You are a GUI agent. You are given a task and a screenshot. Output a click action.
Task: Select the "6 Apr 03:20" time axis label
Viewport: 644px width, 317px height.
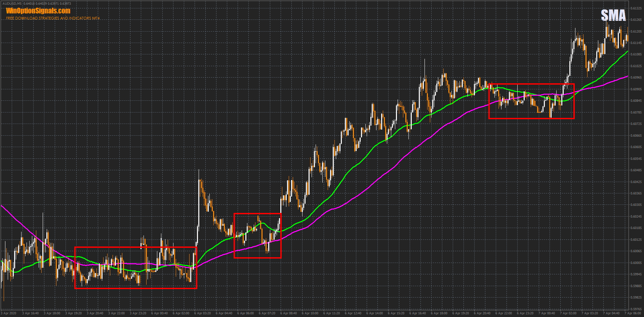[202, 313]
